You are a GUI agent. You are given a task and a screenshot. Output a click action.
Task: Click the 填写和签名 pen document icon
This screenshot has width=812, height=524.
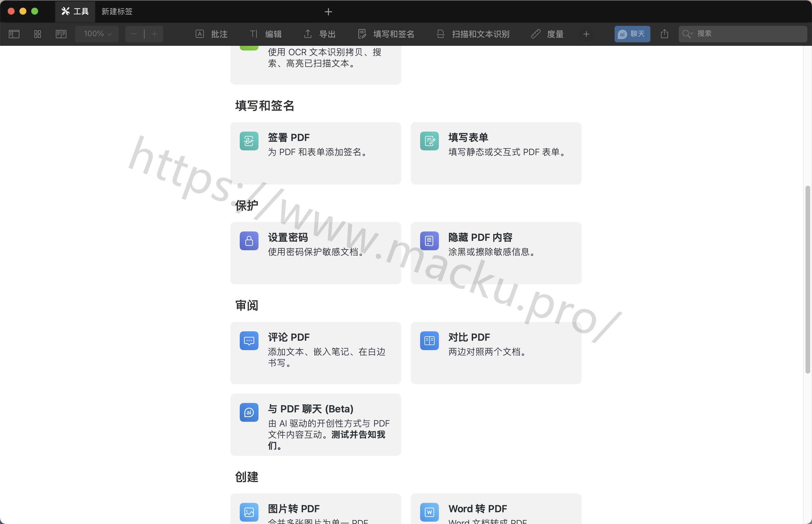(x=362, y=34)
